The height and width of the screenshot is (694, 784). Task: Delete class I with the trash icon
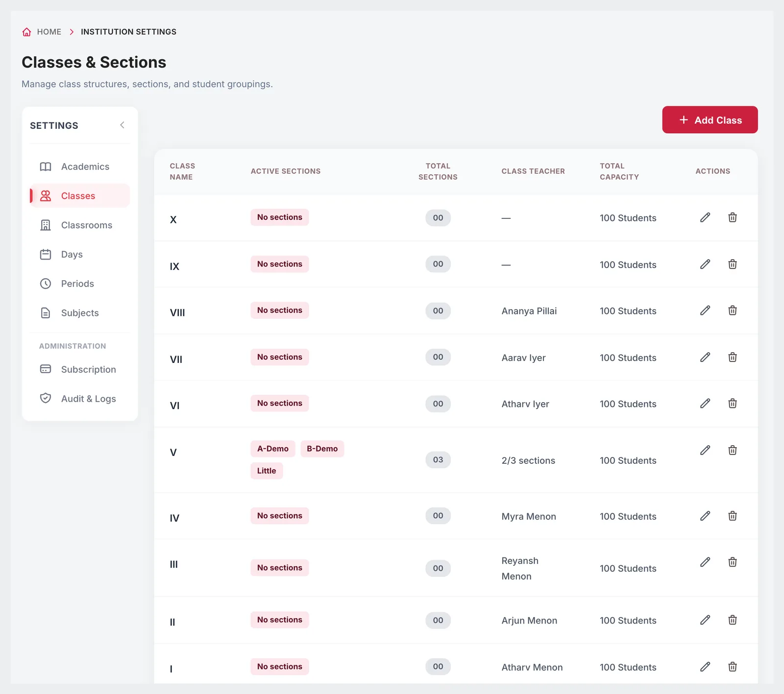(x=733, y=667)
